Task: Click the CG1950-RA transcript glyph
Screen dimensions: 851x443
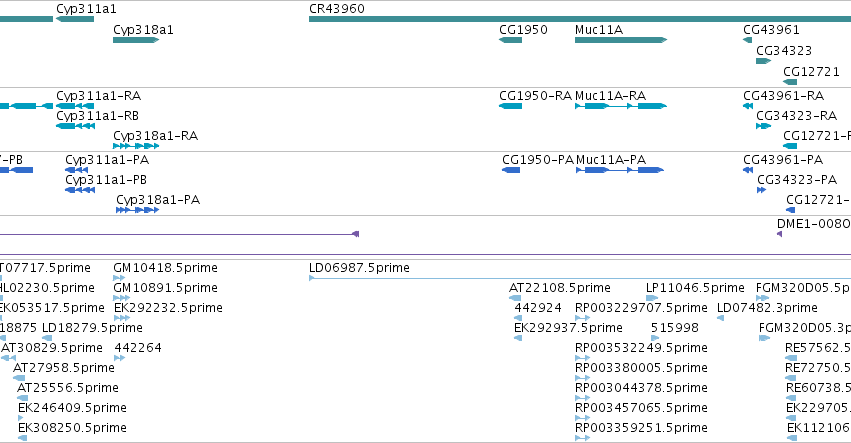Action: point(510,106)
